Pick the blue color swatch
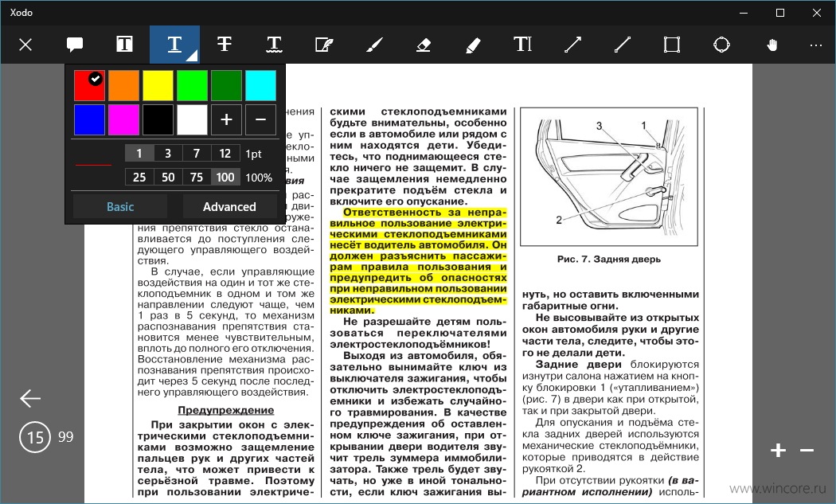Image resolution: width=836 pixels, height=504 pixels. coord(89,119)
